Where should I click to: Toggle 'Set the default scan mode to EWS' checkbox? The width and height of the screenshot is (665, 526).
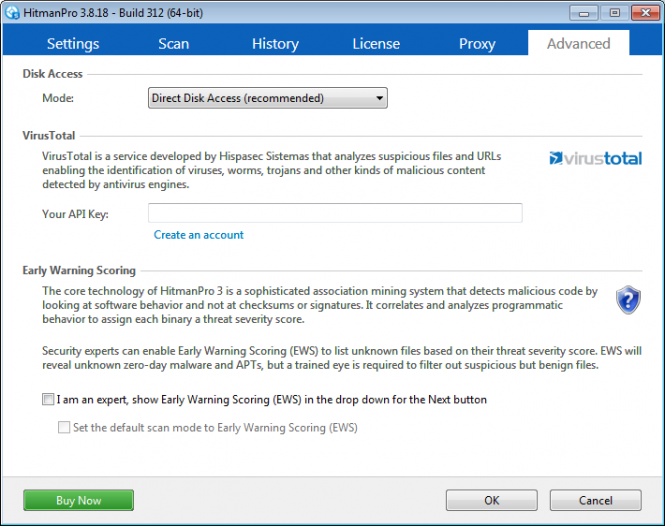click(x=64, y=427)
